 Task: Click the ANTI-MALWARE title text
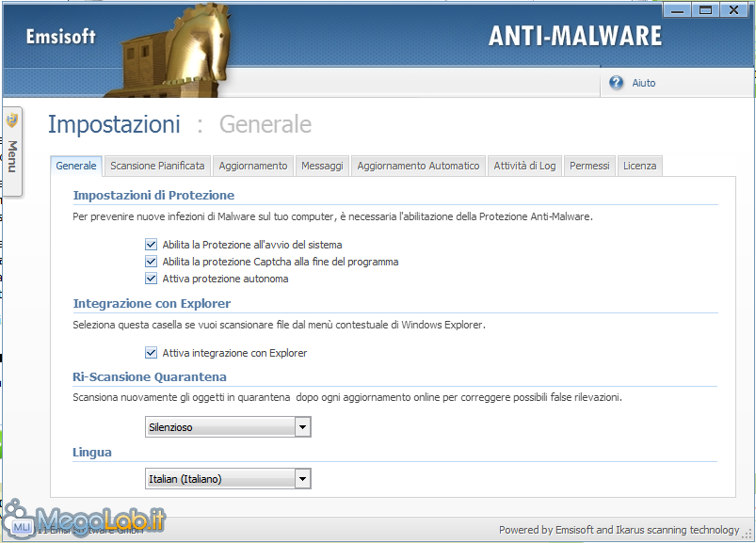[x=575, y=36]
